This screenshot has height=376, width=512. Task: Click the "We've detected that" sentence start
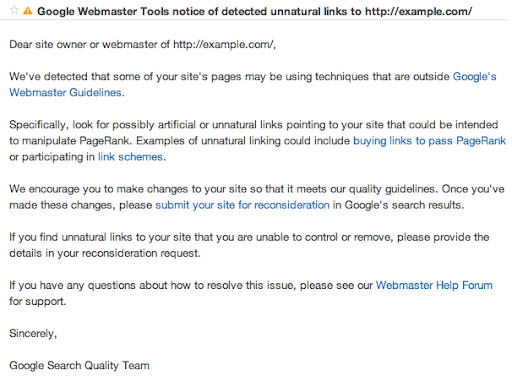click(x=60, y=76)
